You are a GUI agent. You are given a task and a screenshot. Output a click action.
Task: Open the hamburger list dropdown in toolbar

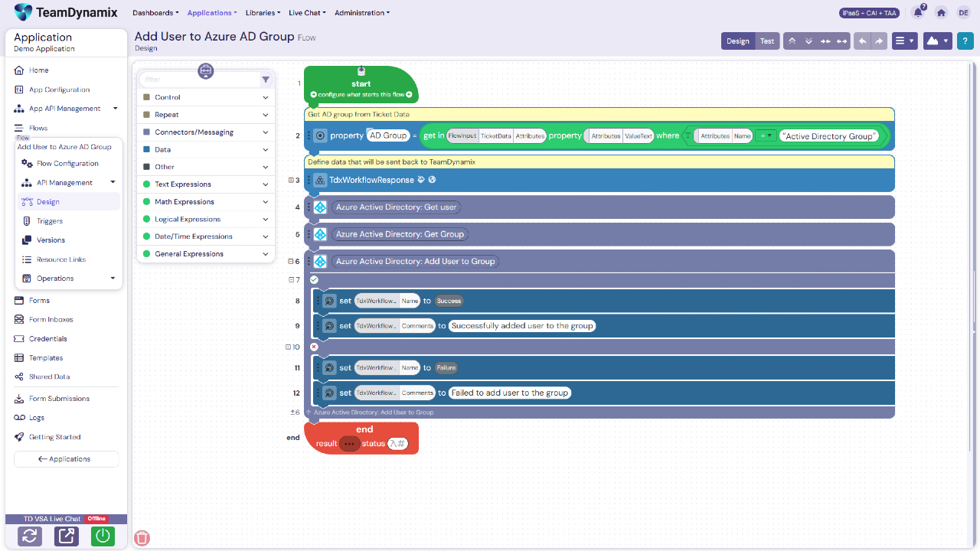904,41
